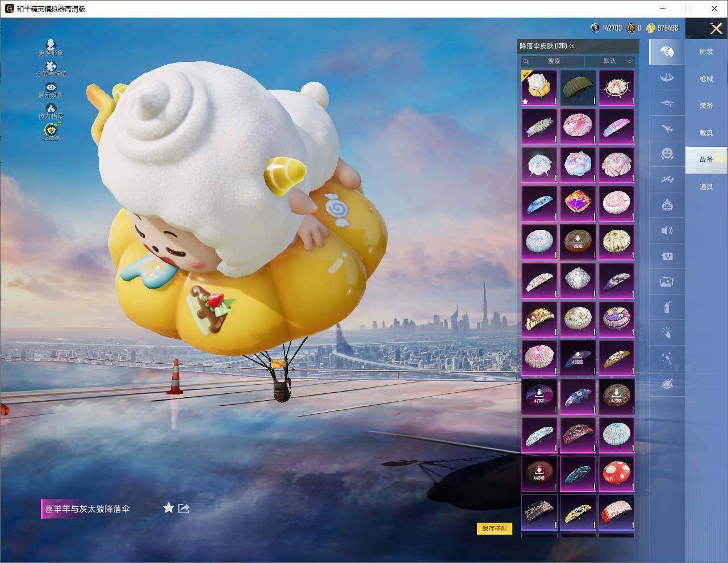Screen dimensions: 728x563
Task: Close the inventory with the X button
Action: coord(716,28)
